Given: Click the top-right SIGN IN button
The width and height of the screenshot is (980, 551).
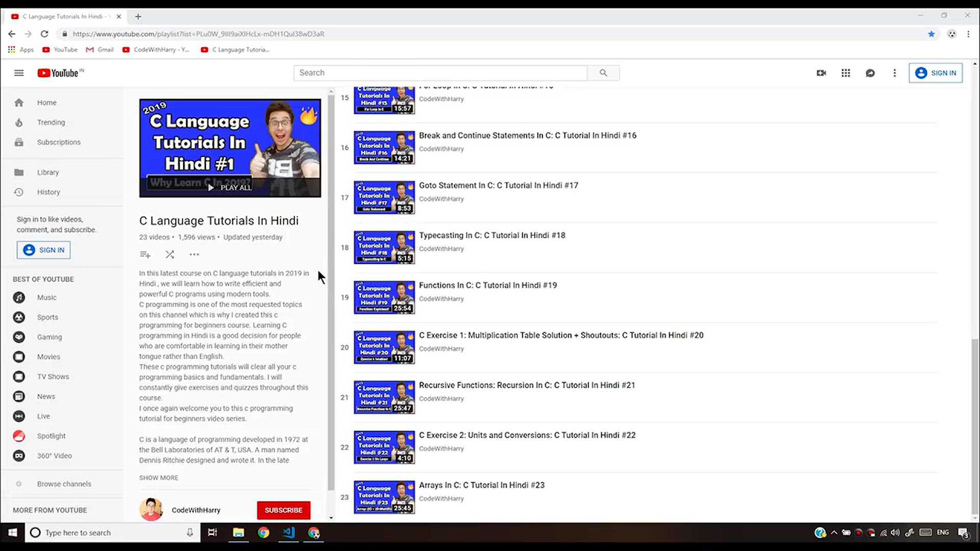Looking at the screenshot, I should (936, 73).
